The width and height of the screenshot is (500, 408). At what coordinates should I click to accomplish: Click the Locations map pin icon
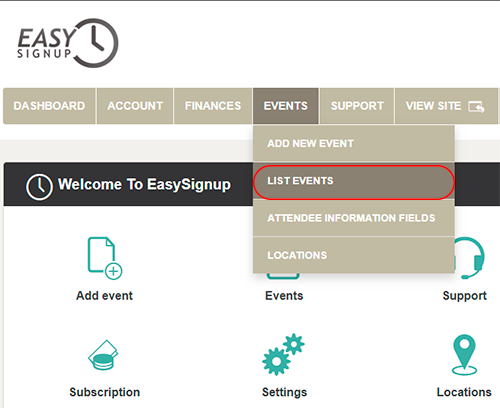[x=464, y=355]
